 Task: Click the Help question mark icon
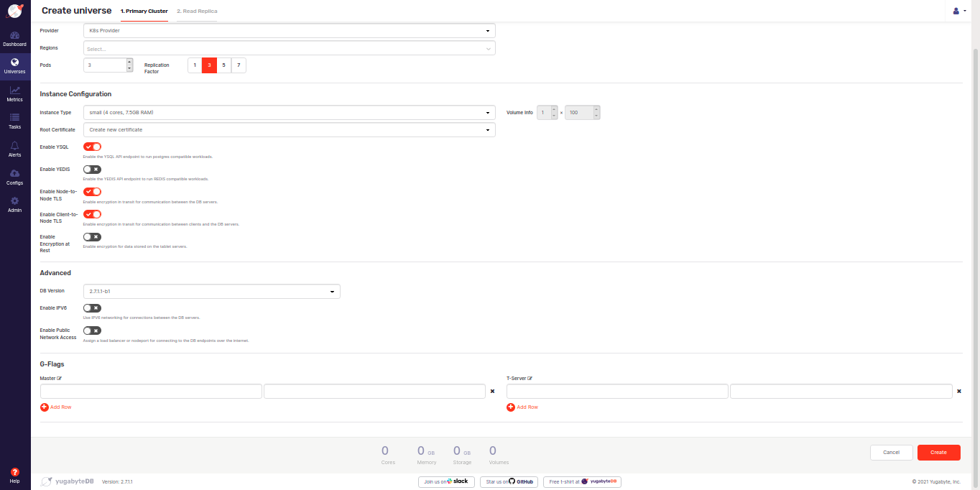click(14, 472)
